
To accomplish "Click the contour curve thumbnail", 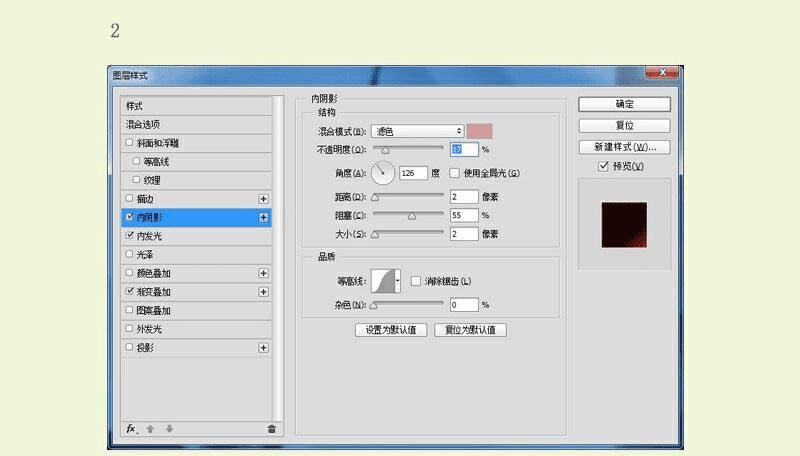I will click(x=383, y=281).
